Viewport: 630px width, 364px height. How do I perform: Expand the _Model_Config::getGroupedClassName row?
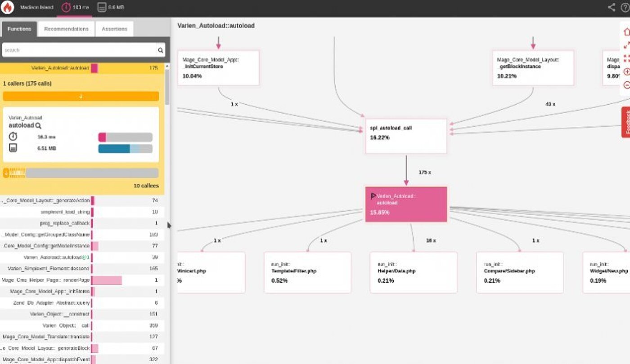click(82, 235)
